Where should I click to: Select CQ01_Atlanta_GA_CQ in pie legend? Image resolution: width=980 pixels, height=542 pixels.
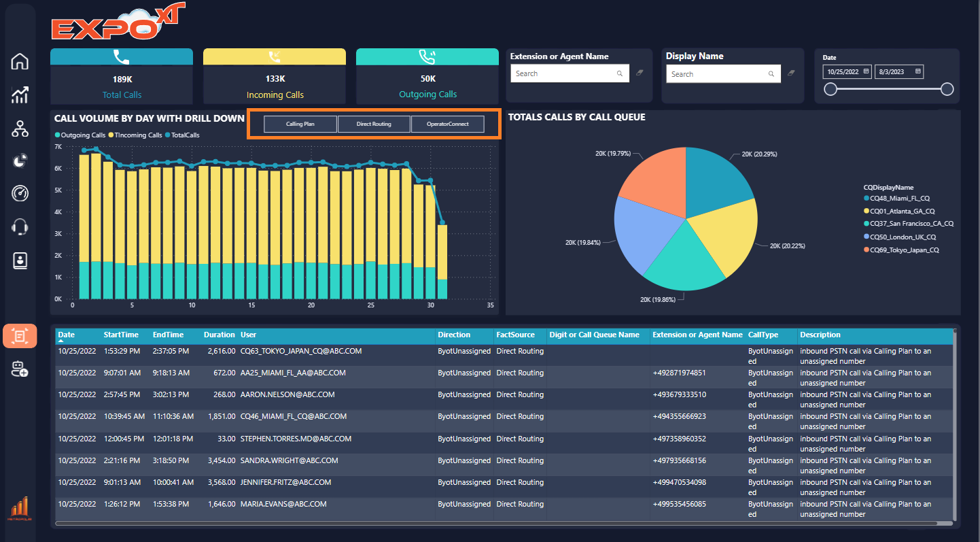(x=899, y=211)
